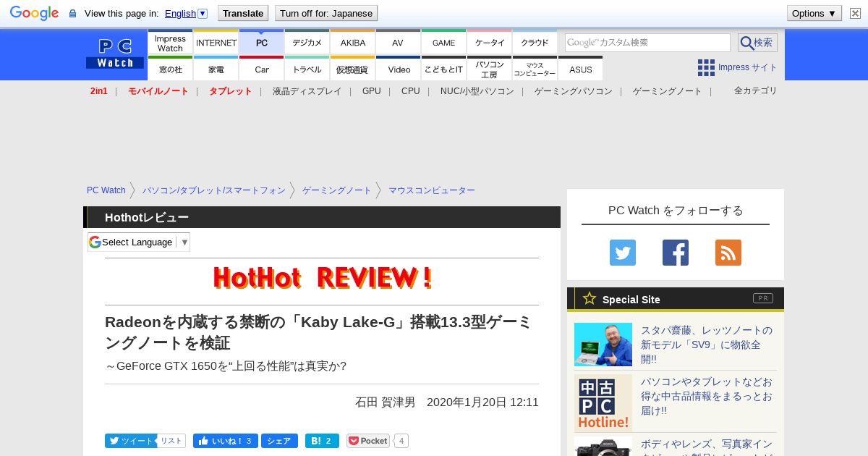This screenshot has height=456, width=868.
Task: Open the スタパ齋藤、レッツノート SV9 article link
Action: pos(707,345)
